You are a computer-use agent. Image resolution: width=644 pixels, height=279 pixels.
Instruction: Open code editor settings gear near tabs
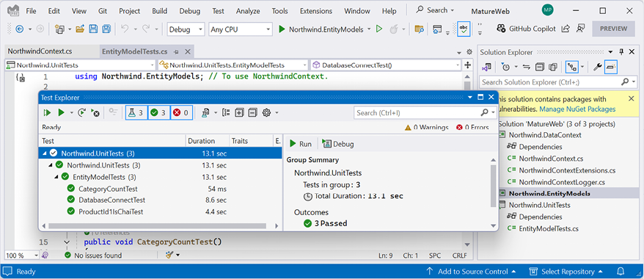(x=470, y=52)
